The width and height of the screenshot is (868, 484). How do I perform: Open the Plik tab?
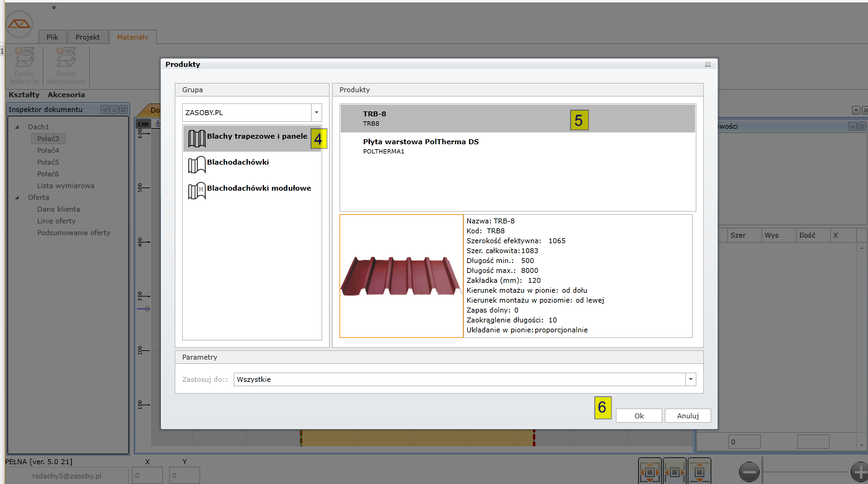pyautogui.click(x=52, y=37)
